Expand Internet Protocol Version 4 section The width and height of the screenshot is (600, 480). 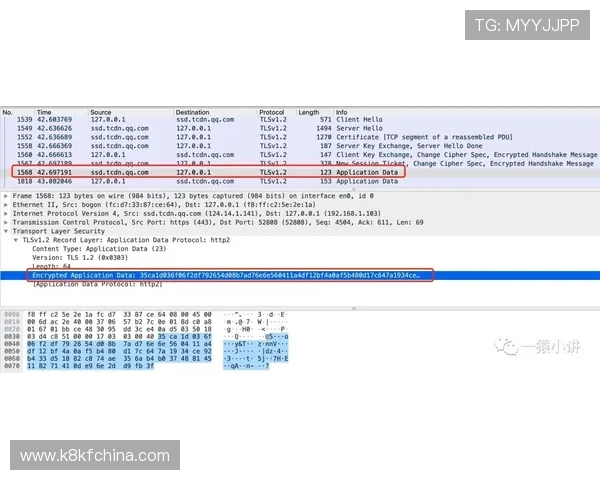tap(6, 213)
